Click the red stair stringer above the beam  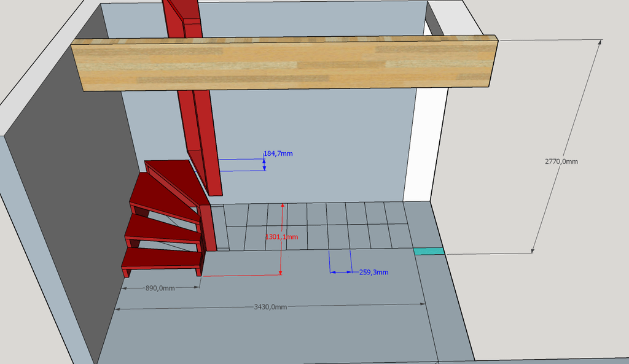click(182, 19)
